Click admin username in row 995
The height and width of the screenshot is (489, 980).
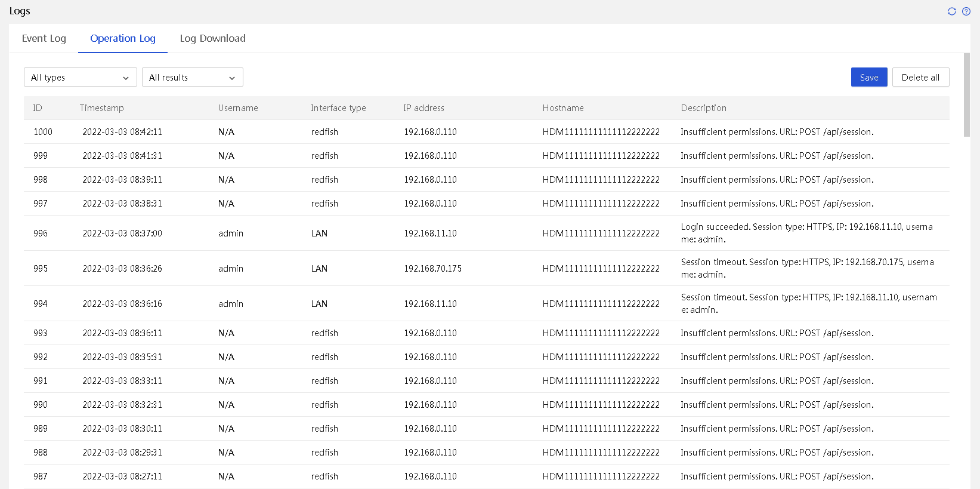click(x=231, y=269)
